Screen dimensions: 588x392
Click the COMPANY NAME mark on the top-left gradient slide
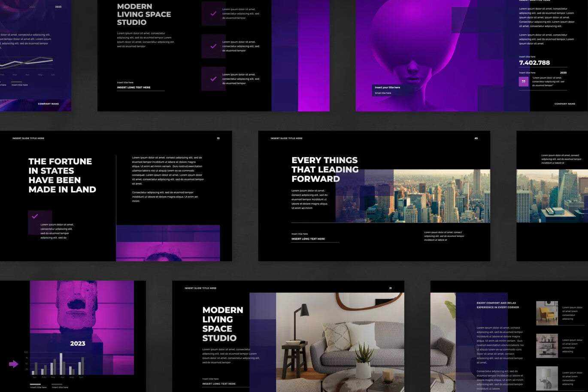(x=48, y=103)
